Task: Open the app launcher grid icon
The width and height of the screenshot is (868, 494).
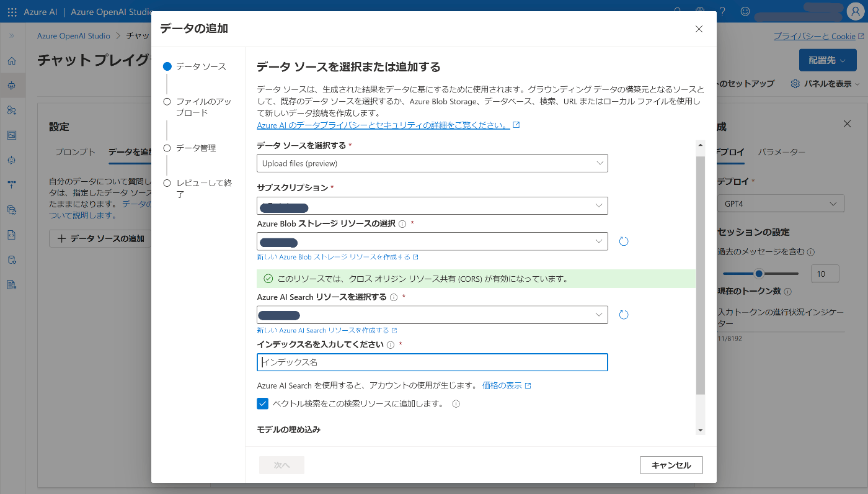Action: [12, 12]
